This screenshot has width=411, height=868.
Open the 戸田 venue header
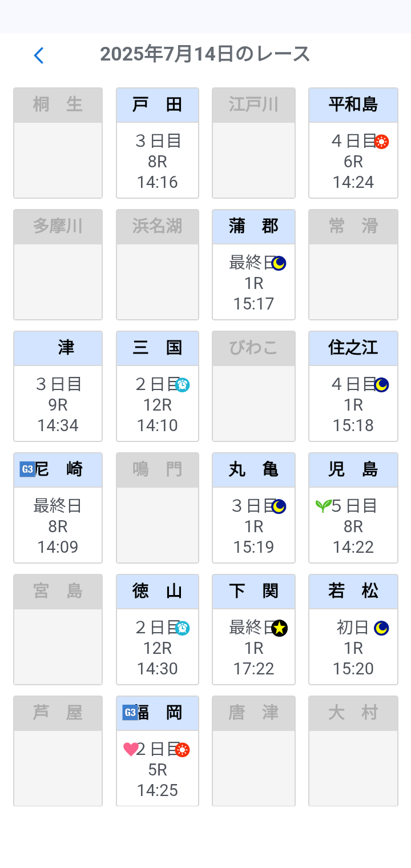tap(158, 105)
